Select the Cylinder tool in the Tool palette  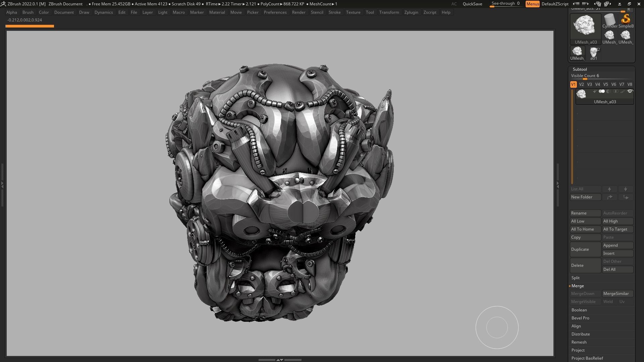(609, 20)
